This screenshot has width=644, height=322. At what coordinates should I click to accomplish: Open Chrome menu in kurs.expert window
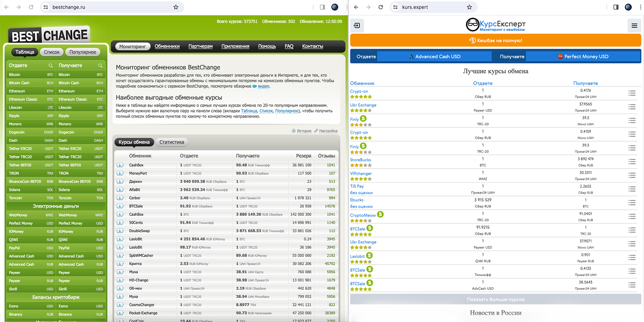[x=641, y=7]
